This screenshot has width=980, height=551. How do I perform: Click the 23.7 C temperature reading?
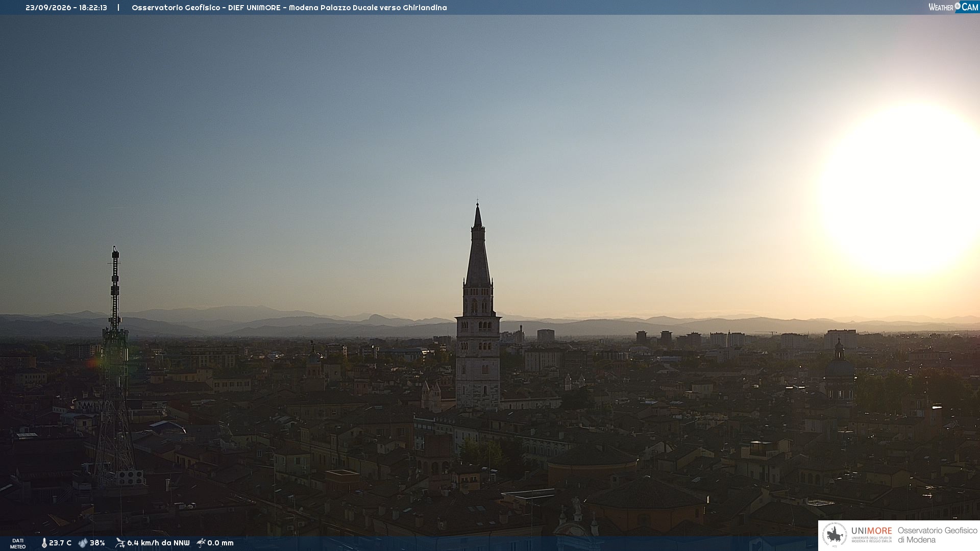[x=60, y=543]
